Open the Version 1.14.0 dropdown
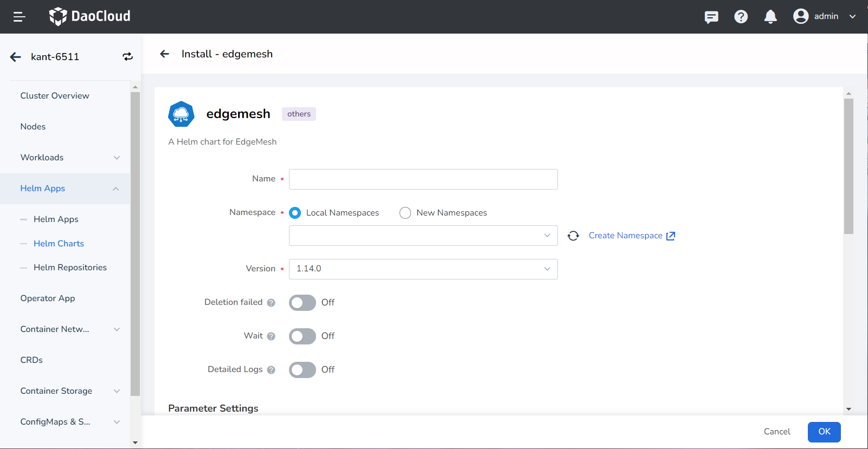 423,269
